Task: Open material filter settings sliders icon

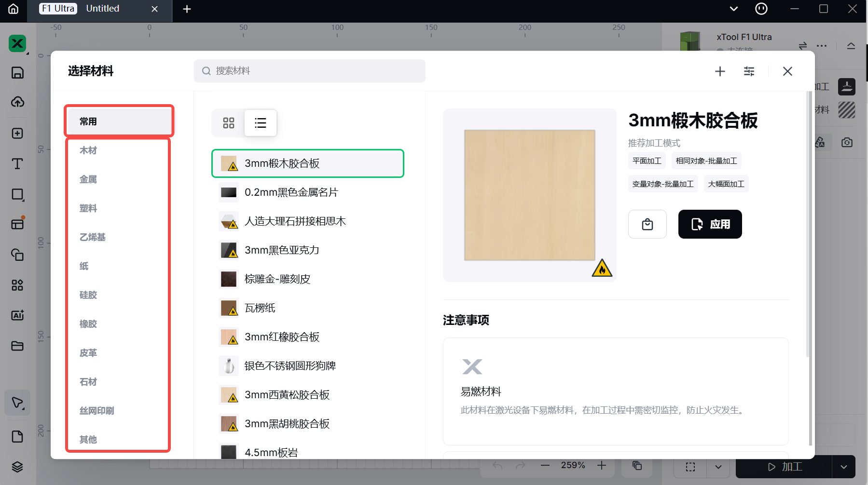Action: coord(749,71)
